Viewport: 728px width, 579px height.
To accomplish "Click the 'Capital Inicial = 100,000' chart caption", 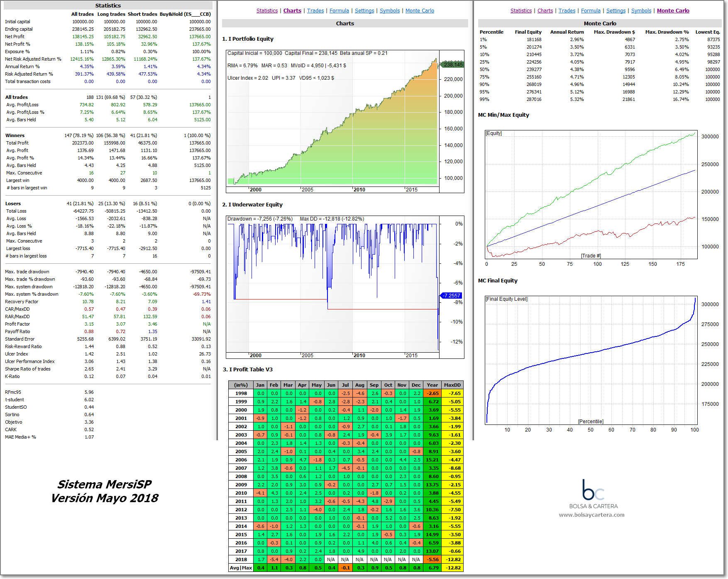I will (x=255, y=53).
